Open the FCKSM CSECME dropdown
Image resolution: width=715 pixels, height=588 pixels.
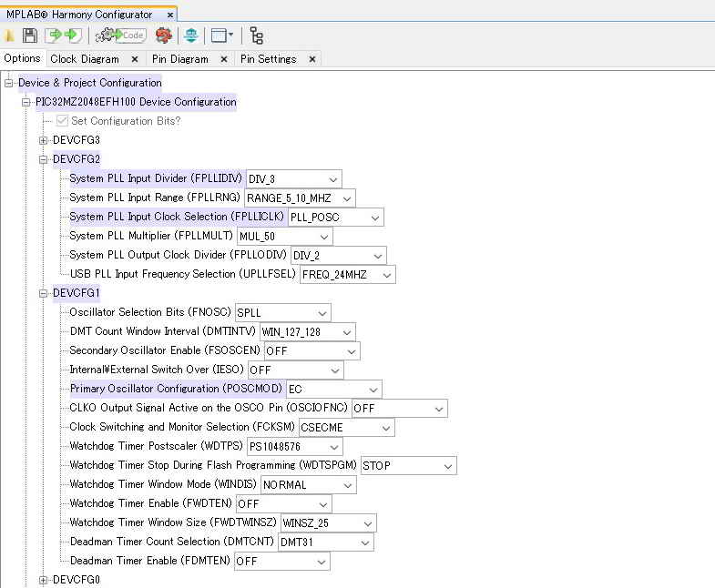pyautogui.click(x=346, y=428)
